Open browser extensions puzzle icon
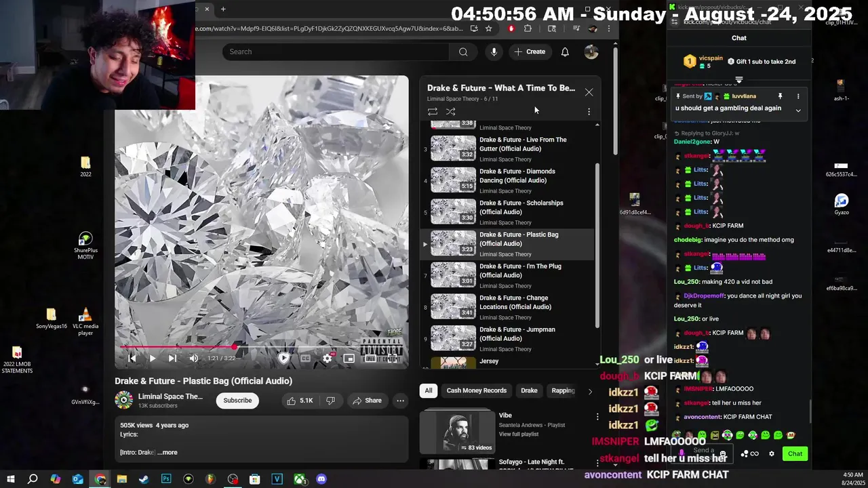This screenshot has width=868, height=488. 528,28
